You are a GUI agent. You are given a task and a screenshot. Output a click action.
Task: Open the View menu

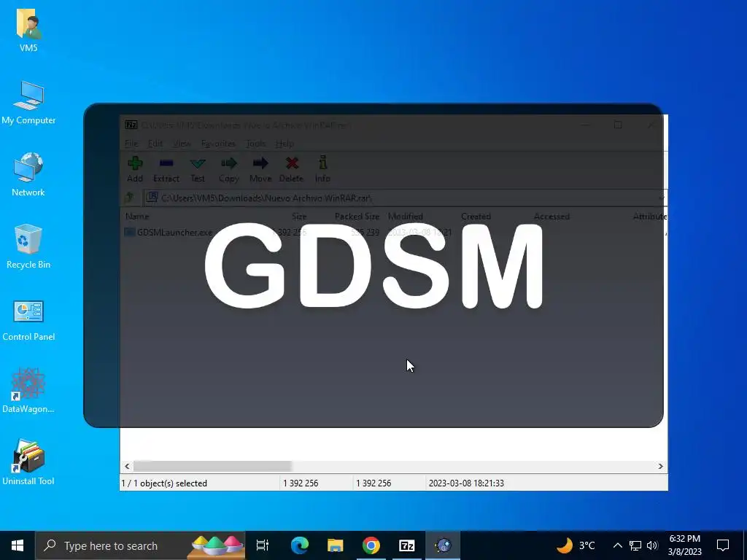point(182,144)
